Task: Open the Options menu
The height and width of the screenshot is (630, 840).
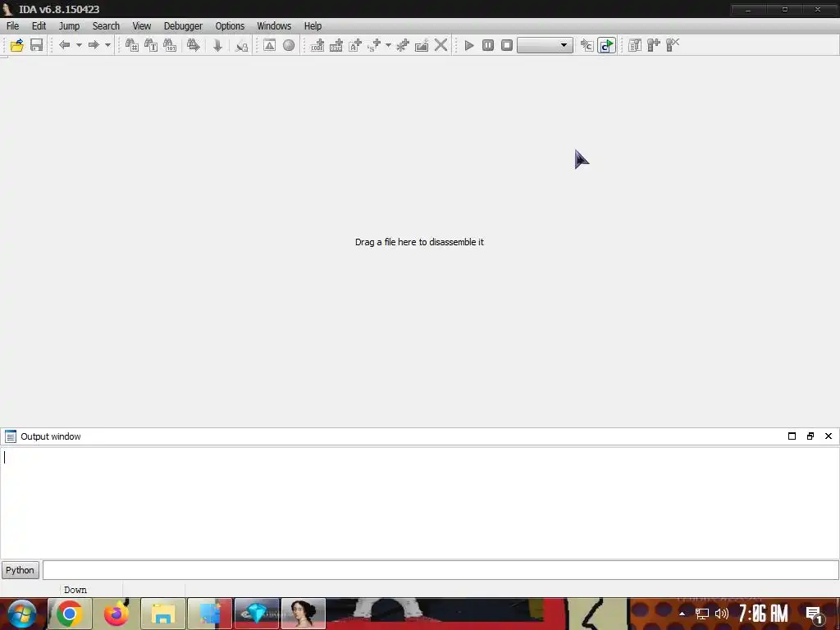Action: 230,25
